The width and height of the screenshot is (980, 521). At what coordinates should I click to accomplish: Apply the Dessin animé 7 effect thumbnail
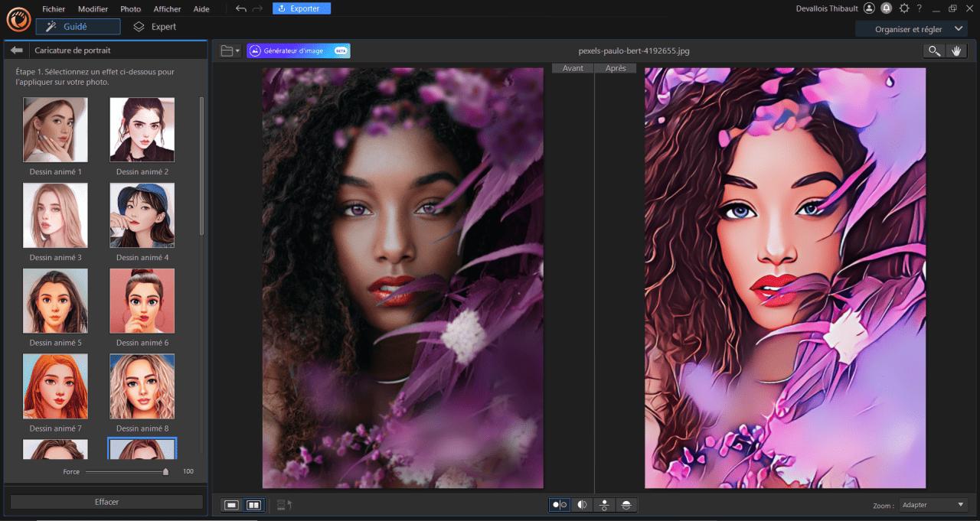[x=55, y=386]
